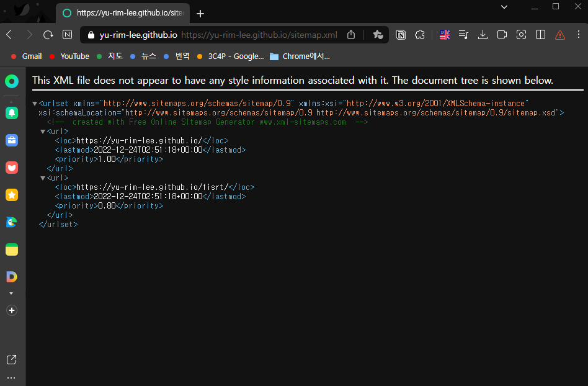Open the YouTube bookmark
Image resolution: width=588 pixels, height=386 pixels.
click(69, 56)
